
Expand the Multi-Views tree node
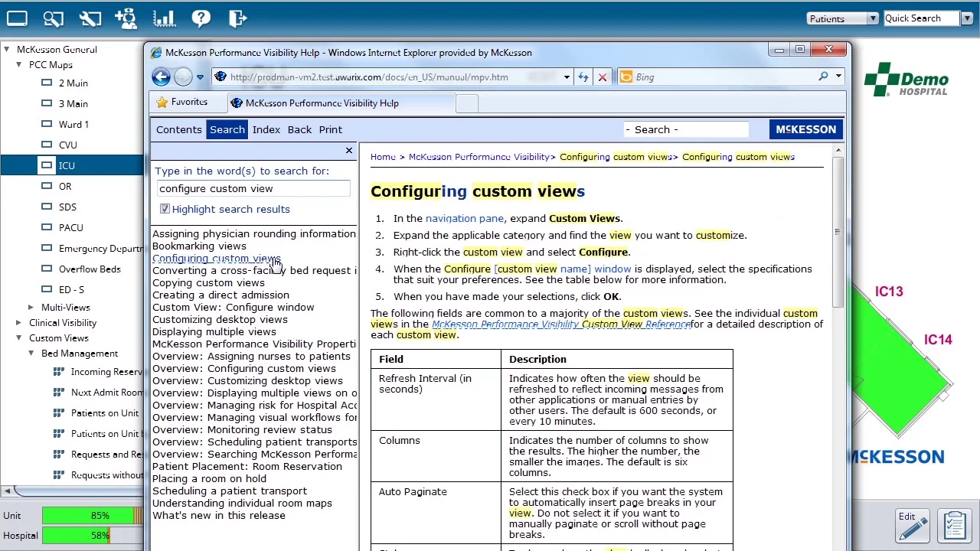(31, 307)
